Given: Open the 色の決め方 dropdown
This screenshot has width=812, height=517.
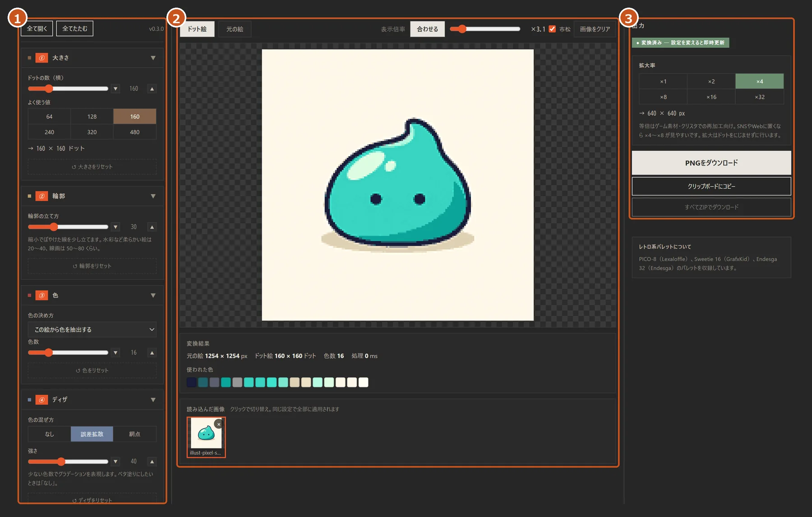Looking at the screenshot, I should coord(92,329).
